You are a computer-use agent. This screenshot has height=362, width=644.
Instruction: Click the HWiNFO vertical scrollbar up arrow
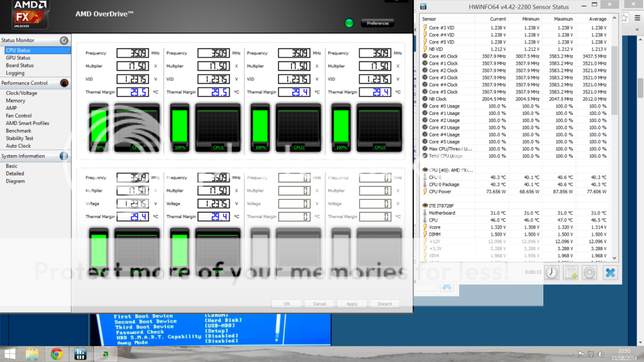614,18
